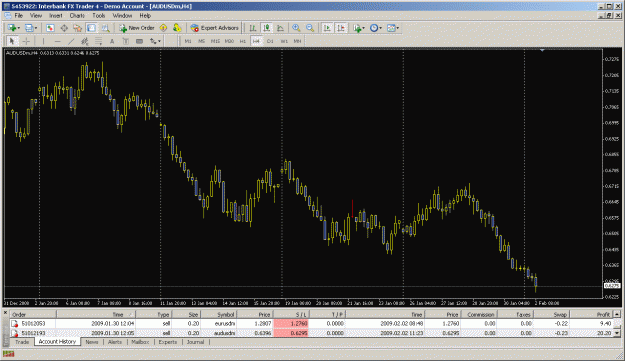The height and width of the screenshot is (361, 625).
Task: Toggle chart Auto Scroll
Action: pyautogui.click(x=327, y=28)
